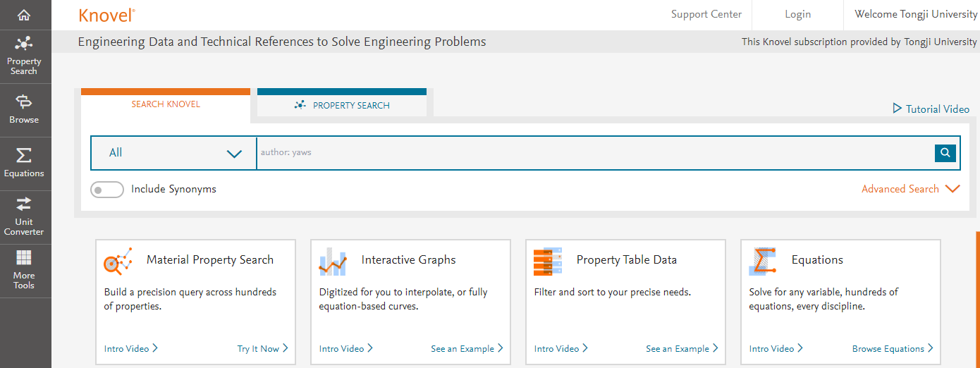This screenshot has width=980, height=368.
Task: Open the Equations sidebar tool
Action: [24, 164]
